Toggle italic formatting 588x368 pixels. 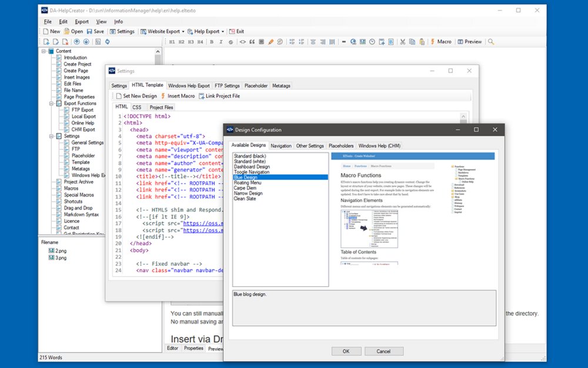[221, 42]
